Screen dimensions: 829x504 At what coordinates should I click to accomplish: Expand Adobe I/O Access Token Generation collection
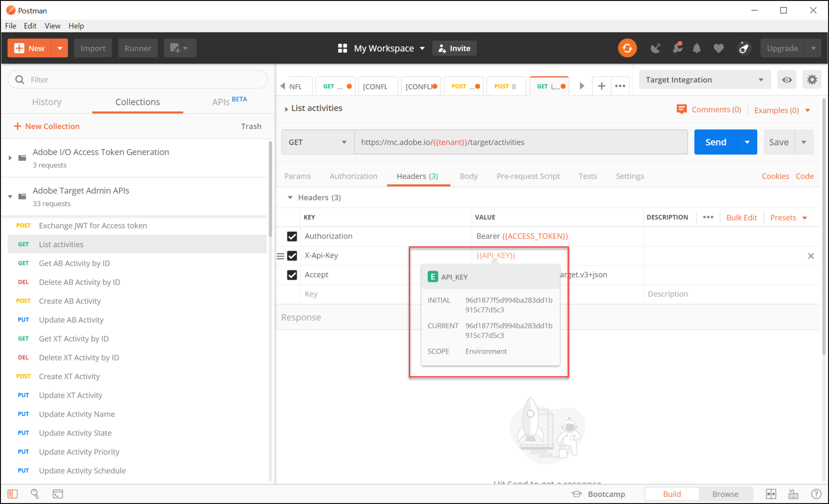pos(10,158)
